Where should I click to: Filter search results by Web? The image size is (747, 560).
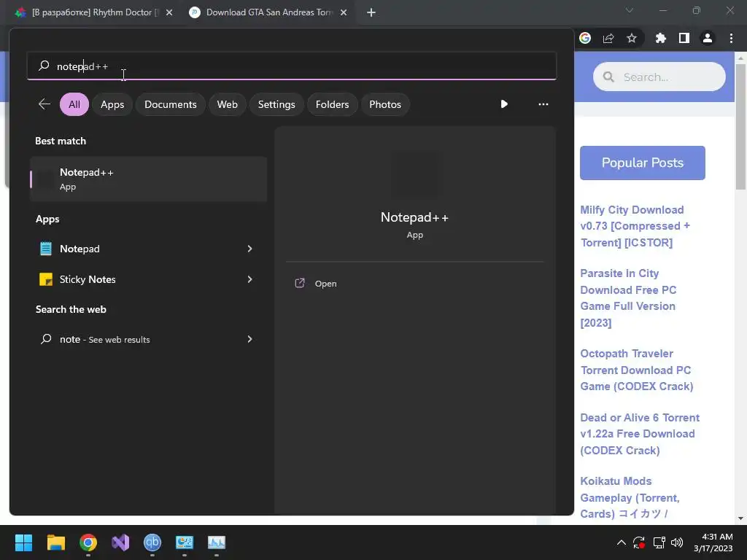click(x=228, y=104)
